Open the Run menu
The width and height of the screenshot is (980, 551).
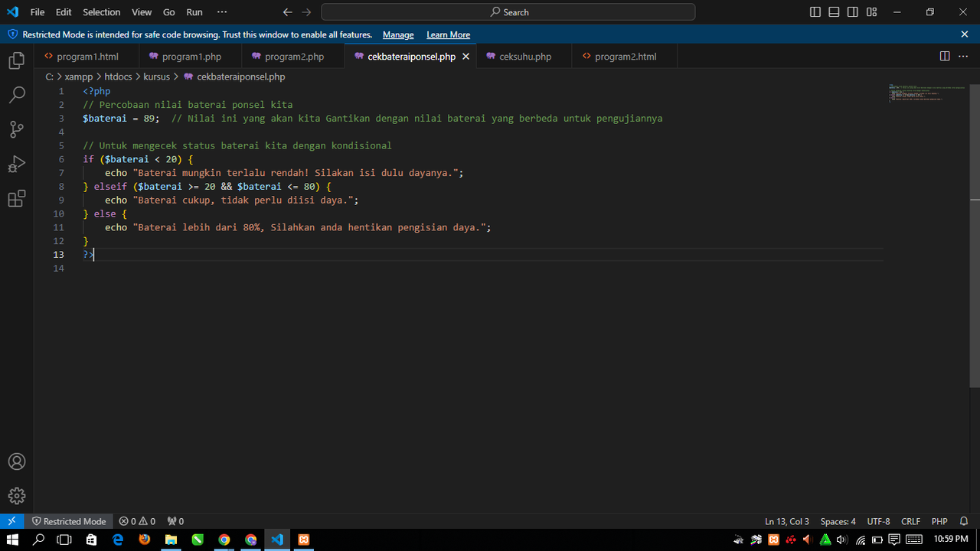tap(194, 12)
